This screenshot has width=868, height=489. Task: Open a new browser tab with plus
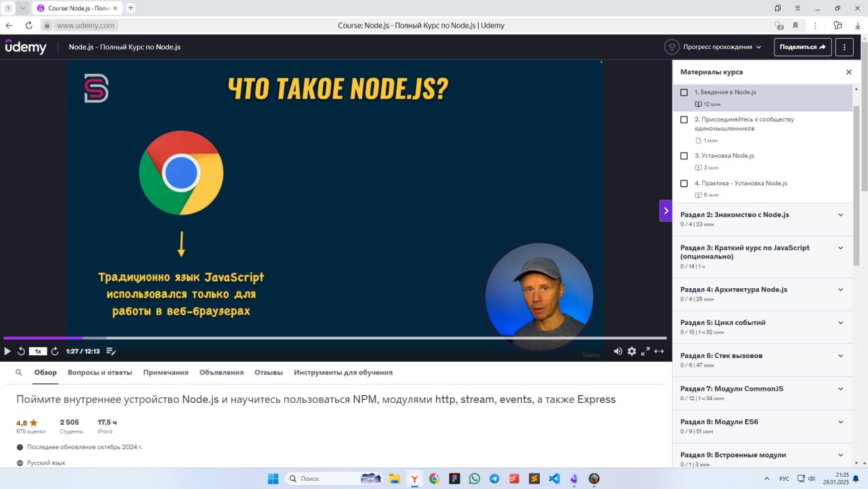[x=131, y=8]
